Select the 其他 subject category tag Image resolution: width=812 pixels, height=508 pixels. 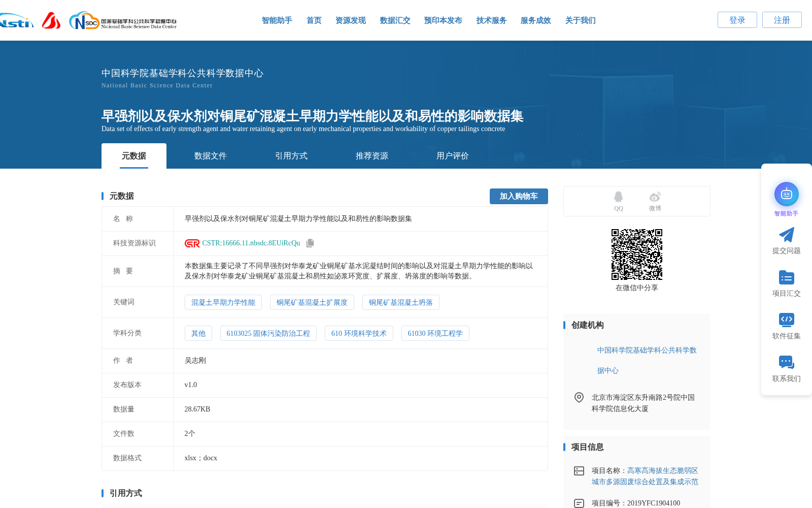[x=198, y=333]
